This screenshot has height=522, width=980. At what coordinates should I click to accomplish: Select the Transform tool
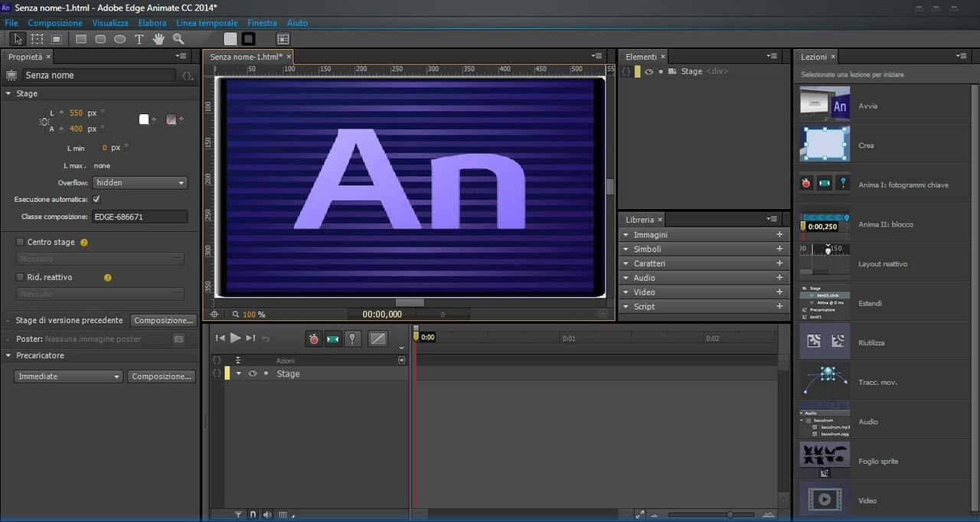(37, 38)
